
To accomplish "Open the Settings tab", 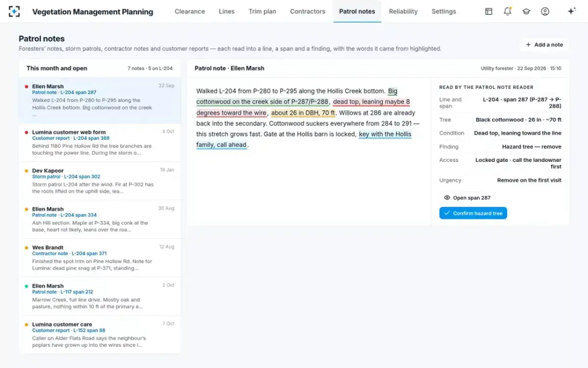I will click(444, 11).
